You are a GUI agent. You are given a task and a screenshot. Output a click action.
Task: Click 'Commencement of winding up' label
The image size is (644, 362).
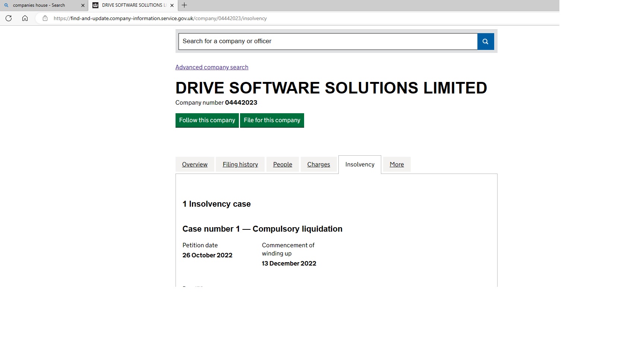(288, 249)
